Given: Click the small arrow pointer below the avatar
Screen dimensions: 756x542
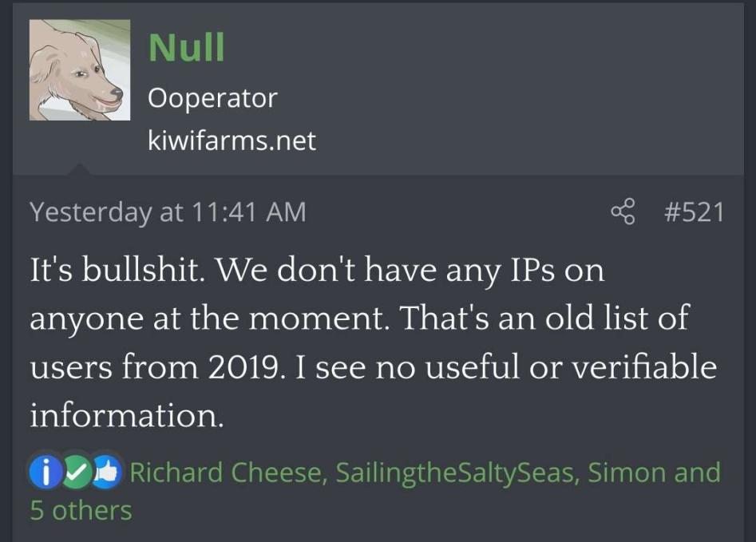Looking at the screenshot, I should (78, 168).
